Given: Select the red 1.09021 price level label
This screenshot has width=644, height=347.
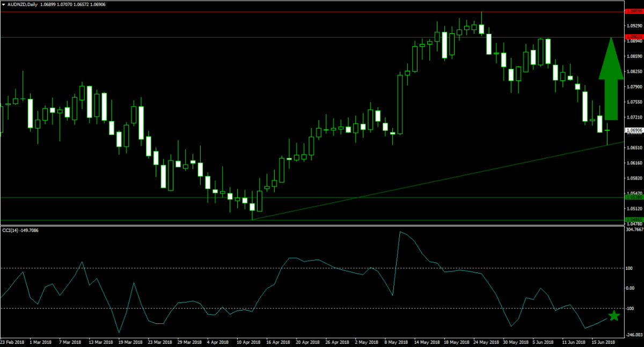Looking at the screenshot, I should 634,37.
